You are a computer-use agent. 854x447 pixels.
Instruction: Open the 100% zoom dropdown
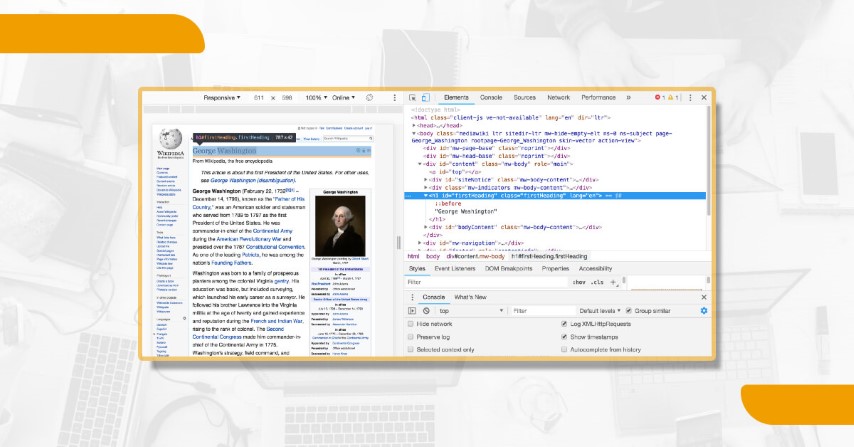click(x=316, y=97)
